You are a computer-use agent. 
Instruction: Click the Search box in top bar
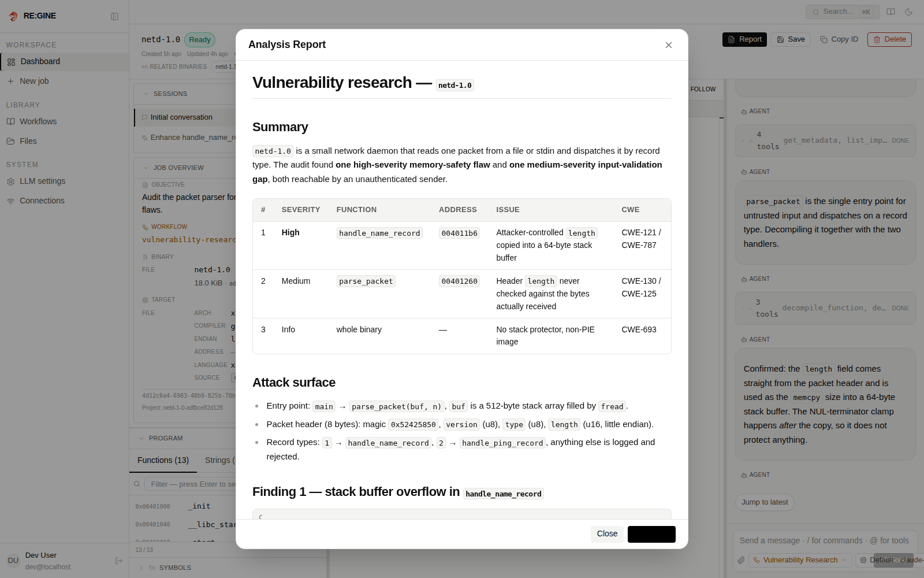click(x=842, y=12)
